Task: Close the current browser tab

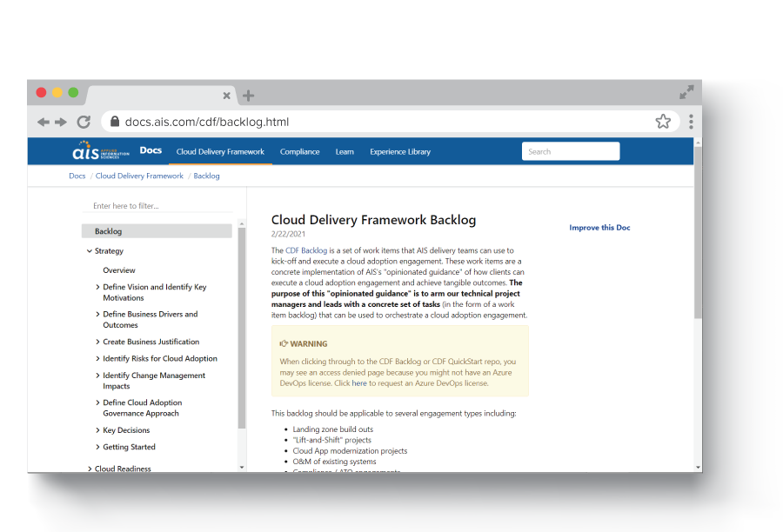Action: tap(227, 96)
